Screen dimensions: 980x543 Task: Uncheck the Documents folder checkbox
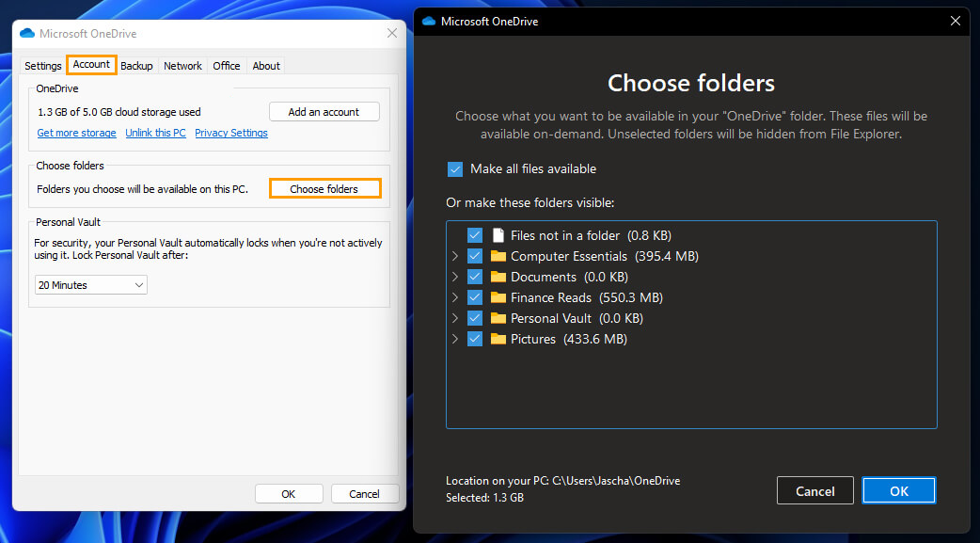tap(475, 277)
